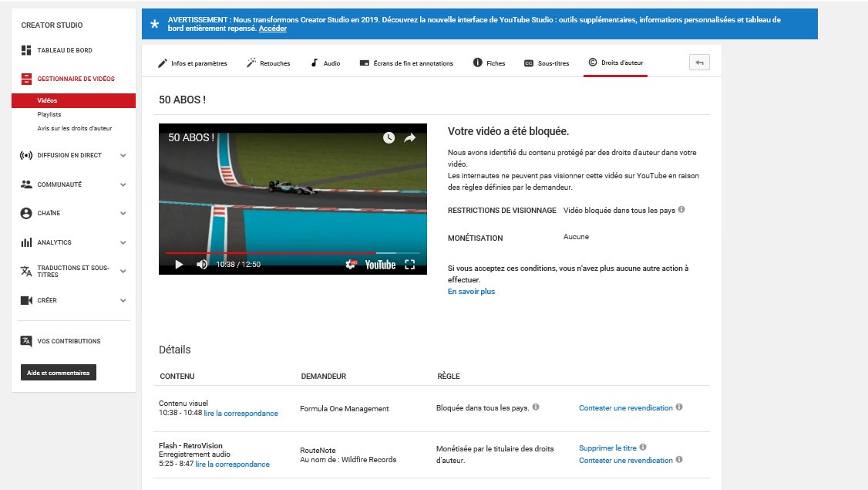This screenshot has width=868, height=490.
Task: Click info icon beside Formula One Contester une revendication
Action: [x=679, y=407]
